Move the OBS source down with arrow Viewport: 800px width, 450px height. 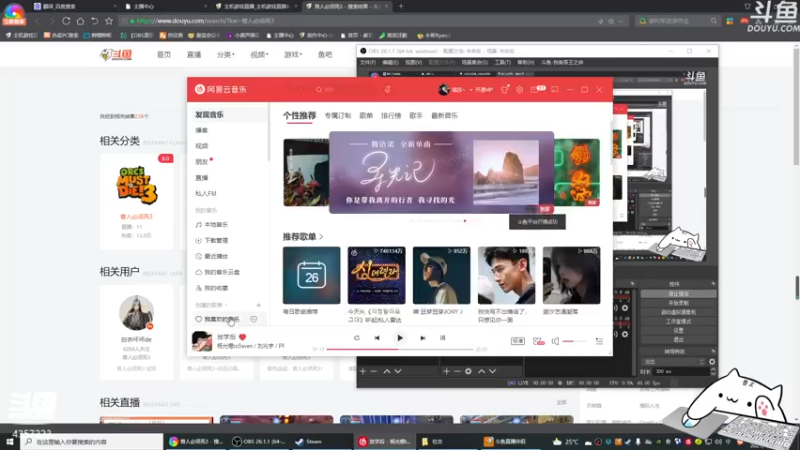(492, 371)
